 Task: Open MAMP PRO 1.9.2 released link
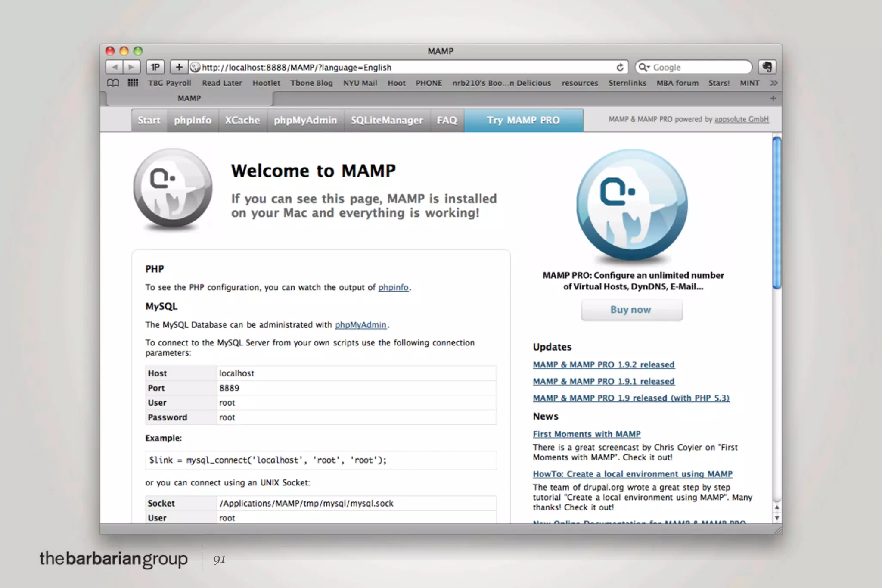click(603, 364)
